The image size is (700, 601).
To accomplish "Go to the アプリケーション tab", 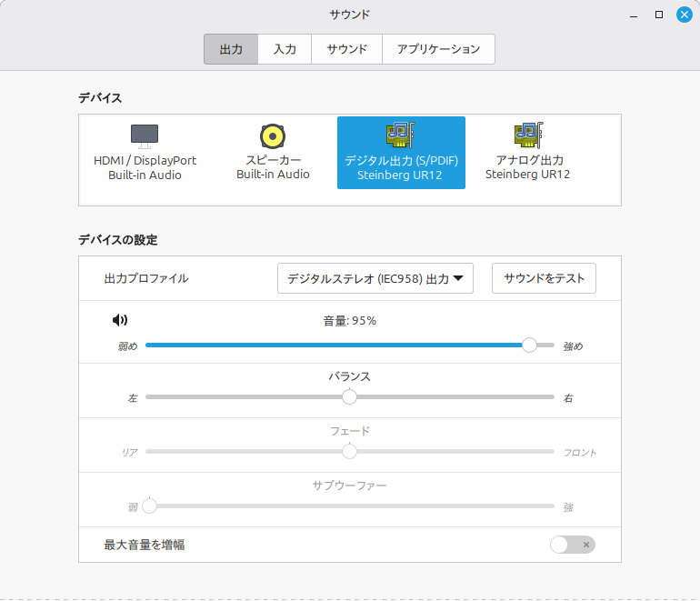I will 438,49.
